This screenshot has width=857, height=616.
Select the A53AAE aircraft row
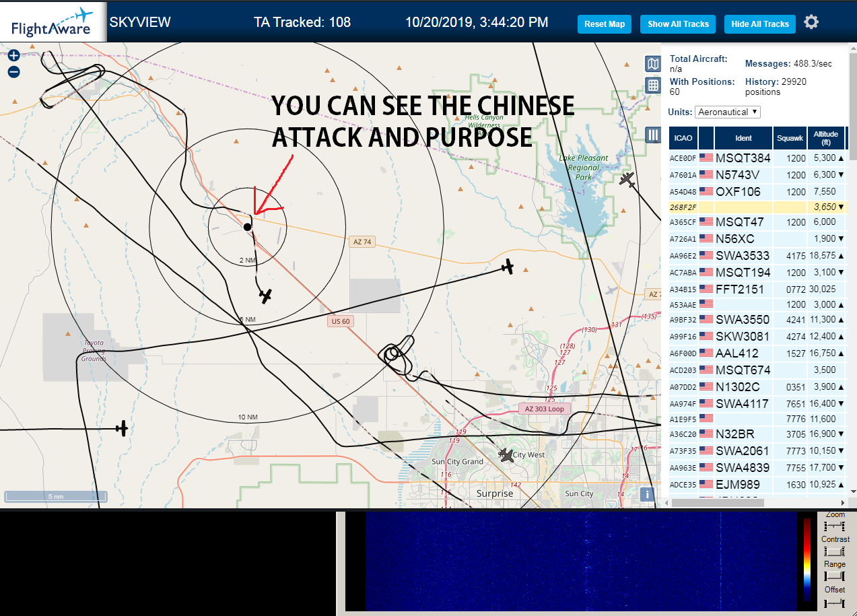click(757, 304)
